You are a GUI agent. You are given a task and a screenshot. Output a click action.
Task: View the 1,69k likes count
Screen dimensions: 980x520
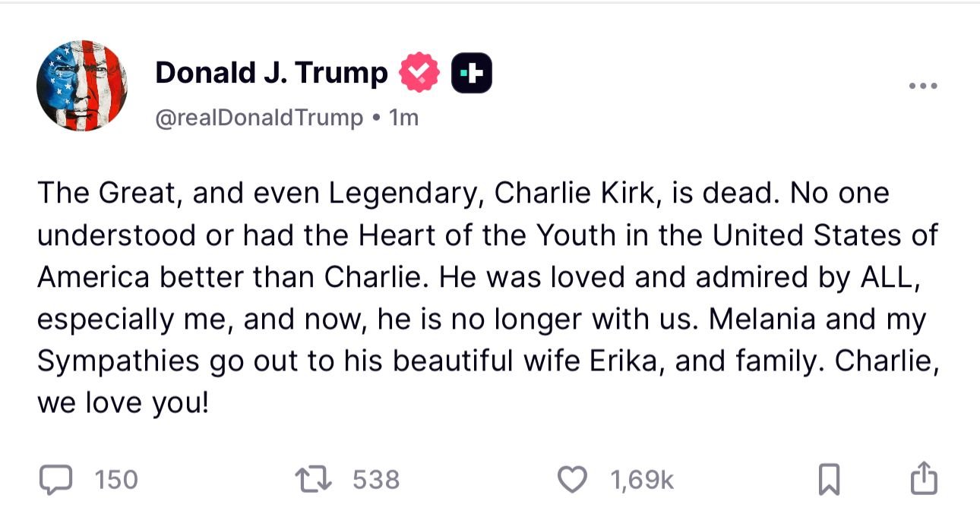(641, 480)
